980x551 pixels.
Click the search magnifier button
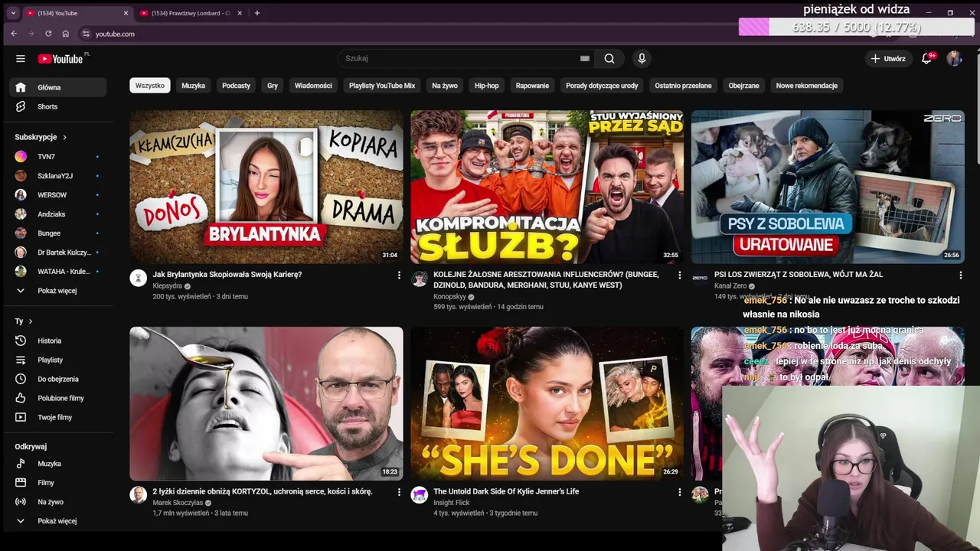click(609, 58)
